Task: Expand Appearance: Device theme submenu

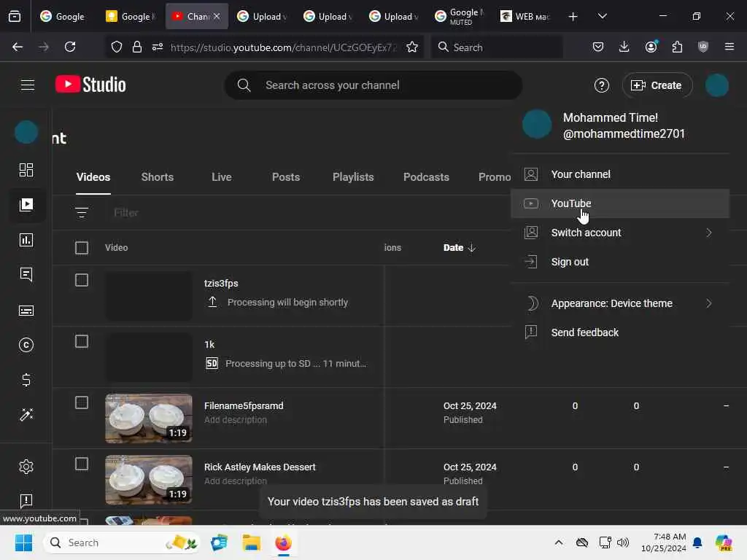Action: point(620,303)
